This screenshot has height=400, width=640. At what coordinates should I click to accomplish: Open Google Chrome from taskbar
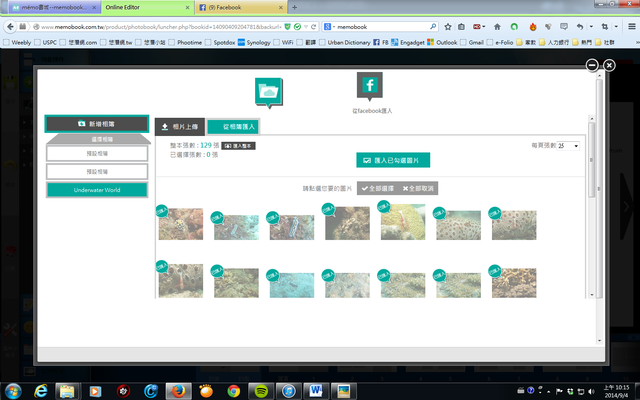pyautogui.click(x=234, y=391)
